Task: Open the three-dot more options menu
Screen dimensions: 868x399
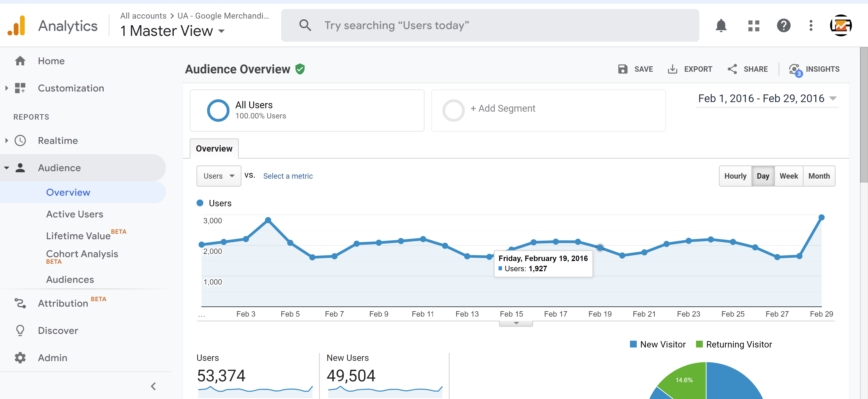Action: (x=811, y=26)
